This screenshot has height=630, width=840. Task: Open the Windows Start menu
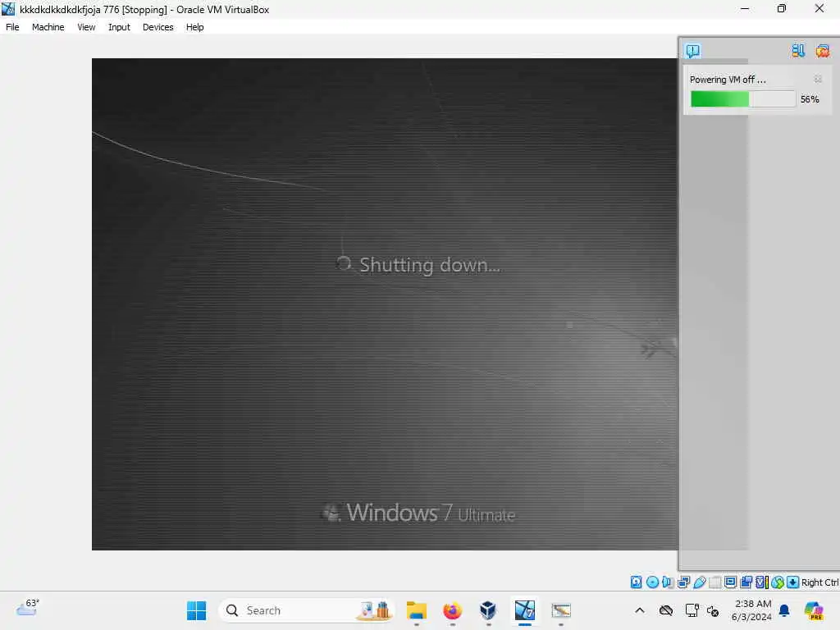click(196, 610)
